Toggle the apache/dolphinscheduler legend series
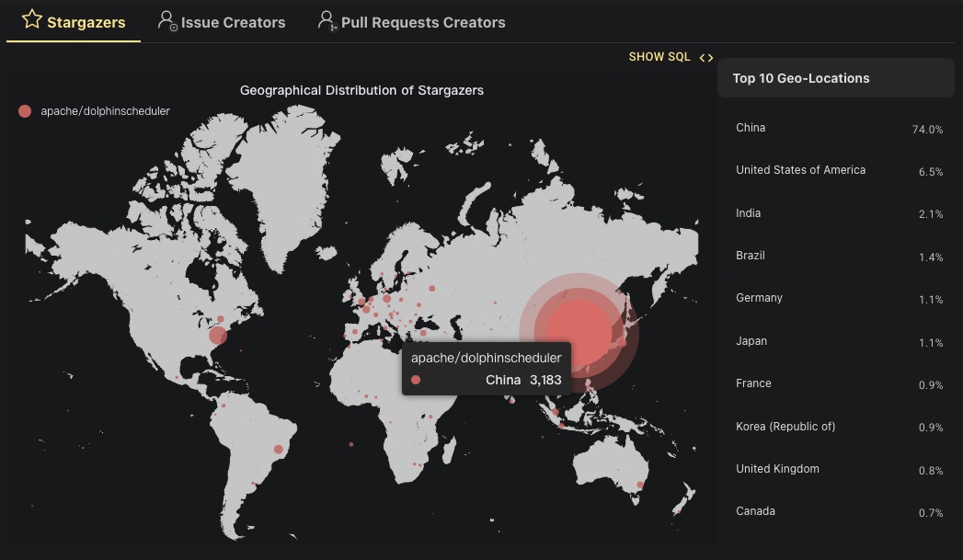The height and width of the screenshot is (560, 963). tap(94, 111)
